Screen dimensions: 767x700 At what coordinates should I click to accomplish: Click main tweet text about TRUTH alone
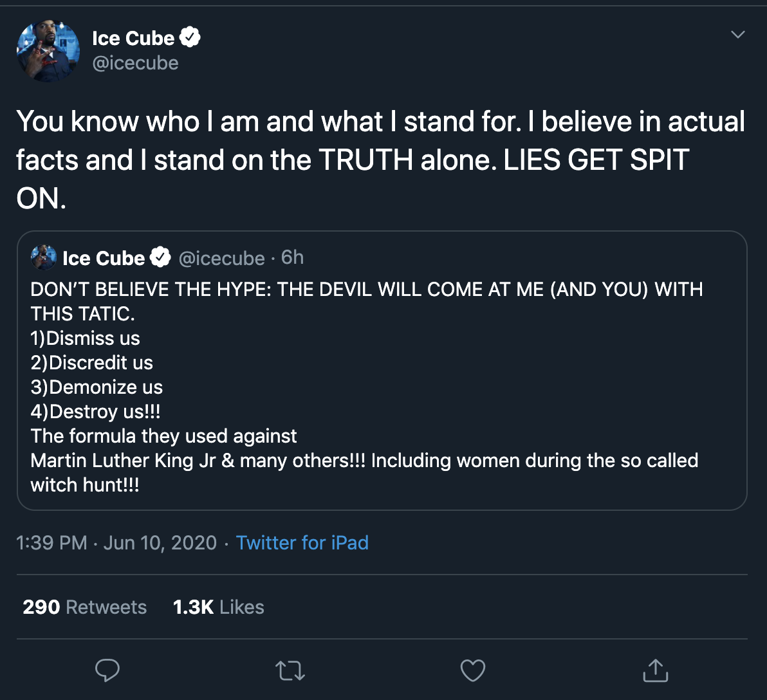pyautogui.click(x=380, y=160)
